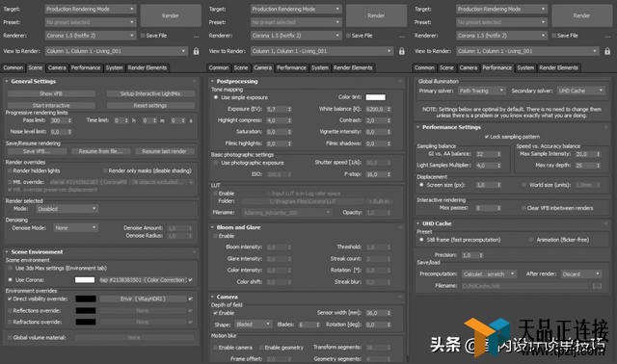This screenshot has height=364, width=617.
Task: Select Animation (flicker-free) preset radio
Action: click(531, 240)
